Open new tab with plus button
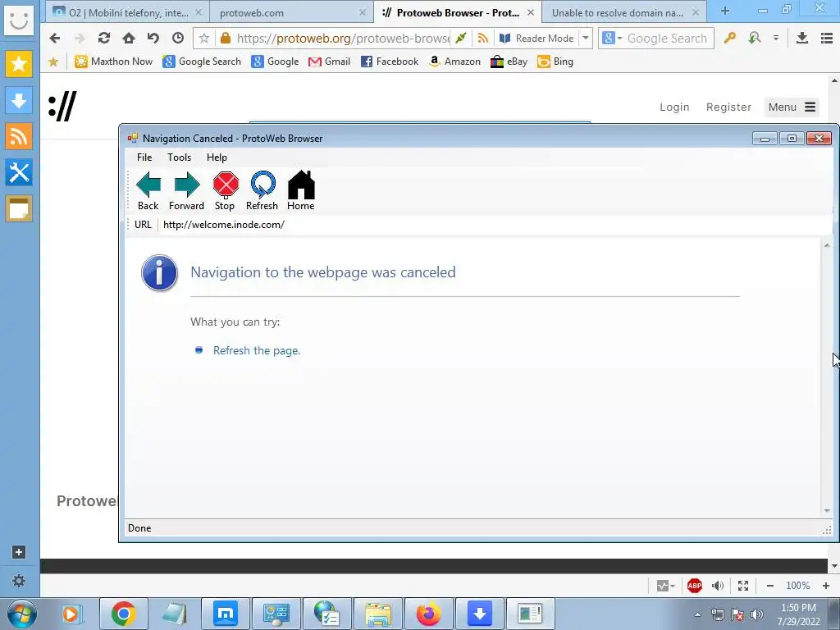The width and height of the screenshot is (840, 630). 725,11
